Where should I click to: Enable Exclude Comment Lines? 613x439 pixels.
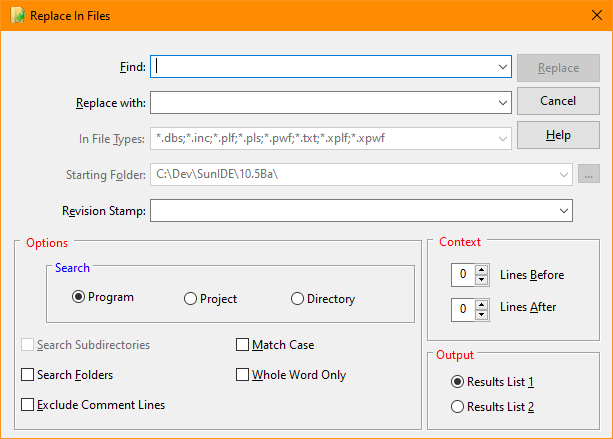[x=27, y=405]
